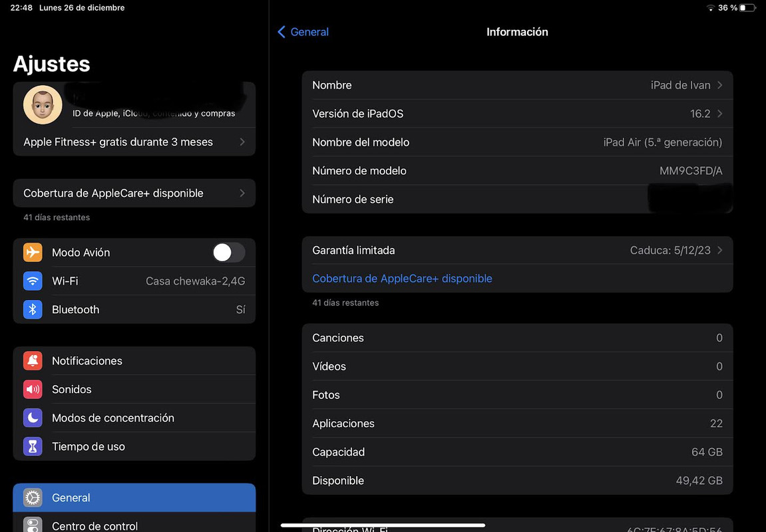
Task: Go back to General
Action: point(303,32)
